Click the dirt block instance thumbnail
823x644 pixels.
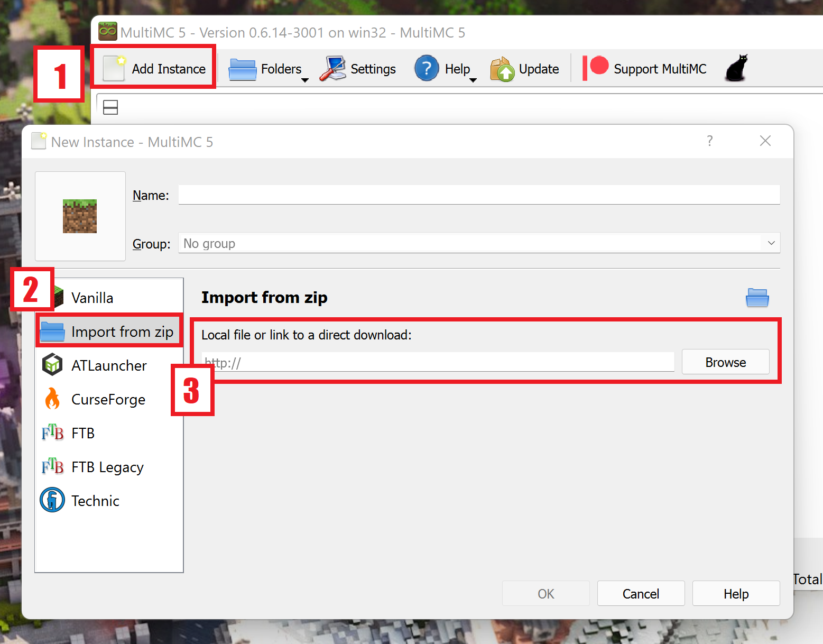[x=80, y=216]
